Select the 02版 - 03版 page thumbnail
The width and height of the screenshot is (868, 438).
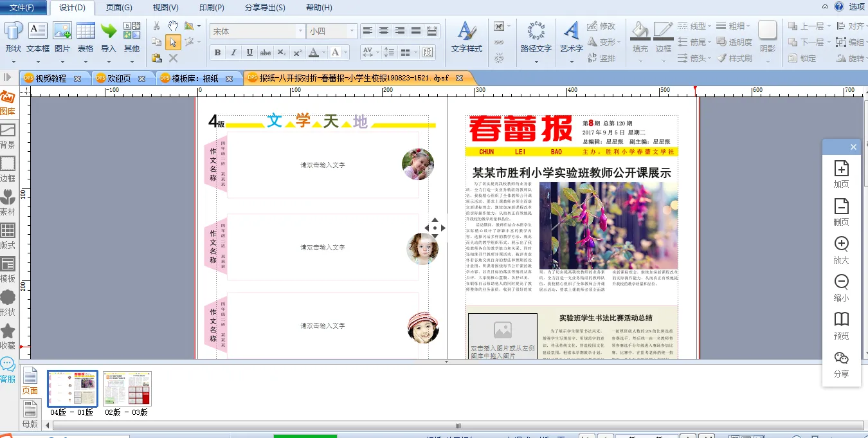127,388
